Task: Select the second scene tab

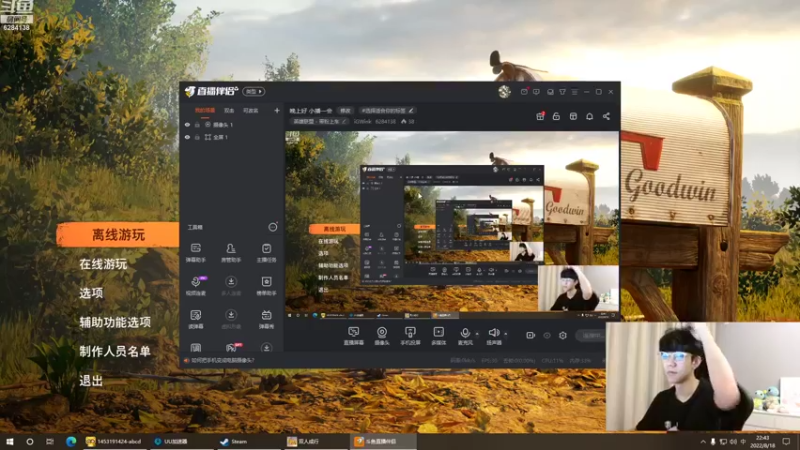Action: tap(229, 110)
